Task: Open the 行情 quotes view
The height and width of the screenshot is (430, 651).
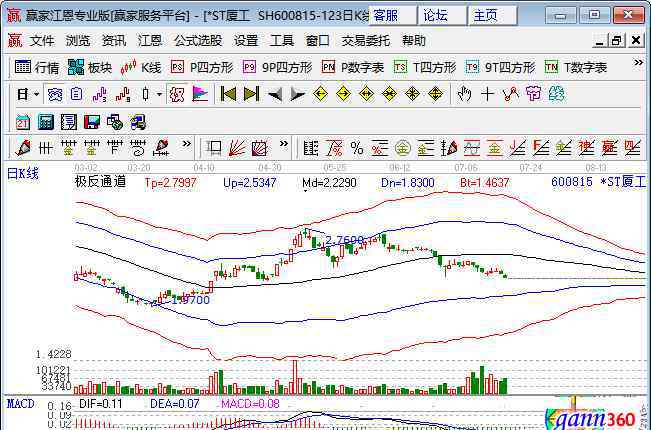Action: click(37, 67)
